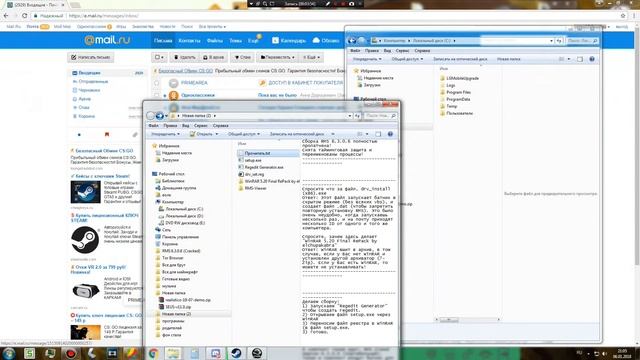The height and width of the screenshot is (360, 640).
Task: Select the Temp folder
Action: (x=448, y=106)
